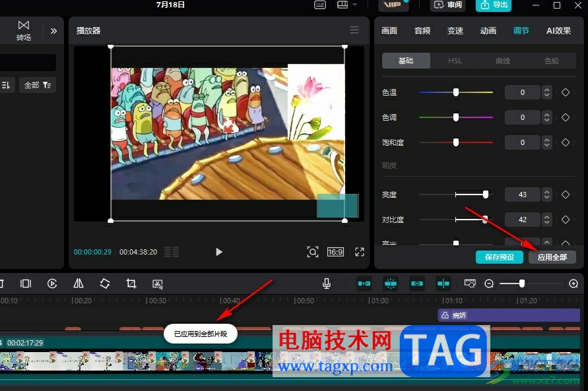The image size is (588, 391).
Task: Click the timeline cover thumbnail icon
Action: coord(470,284)
